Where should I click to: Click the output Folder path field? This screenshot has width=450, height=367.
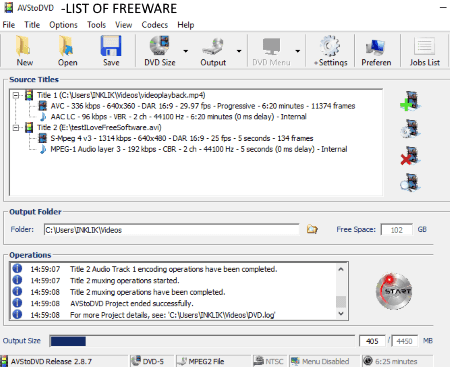coord(171,230)
